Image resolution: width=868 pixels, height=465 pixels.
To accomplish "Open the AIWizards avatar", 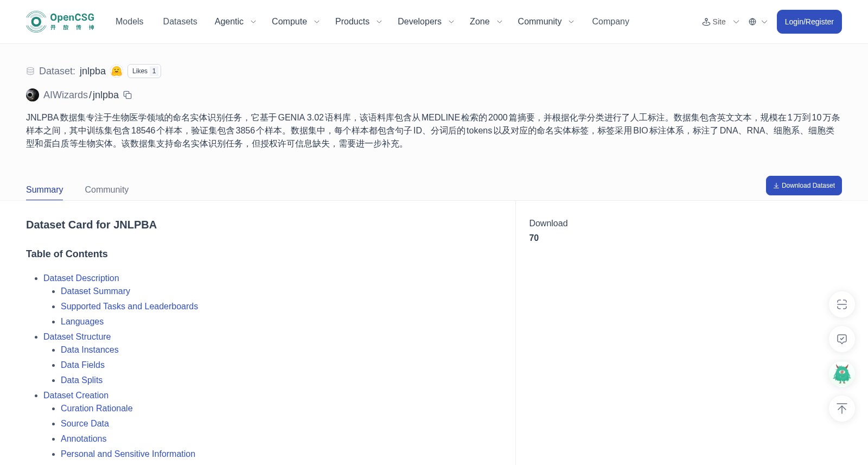I will pos(33,95).
